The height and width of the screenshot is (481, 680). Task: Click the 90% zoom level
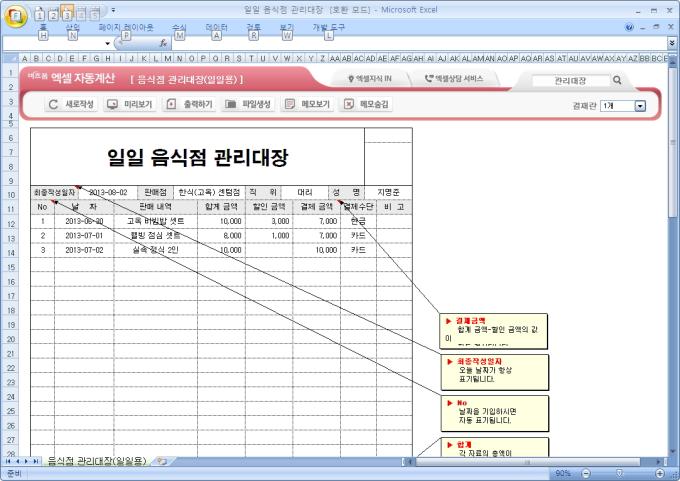pos(563,473)
